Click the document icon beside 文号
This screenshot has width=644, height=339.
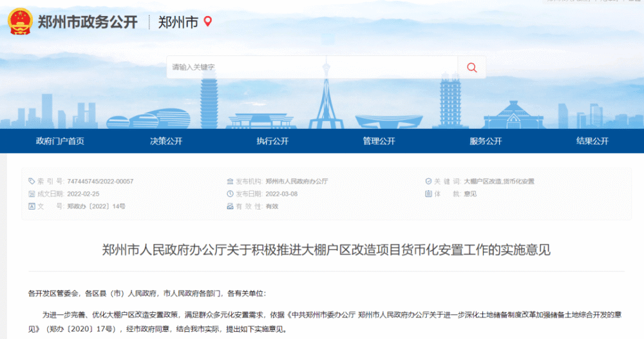coord(32,206)
